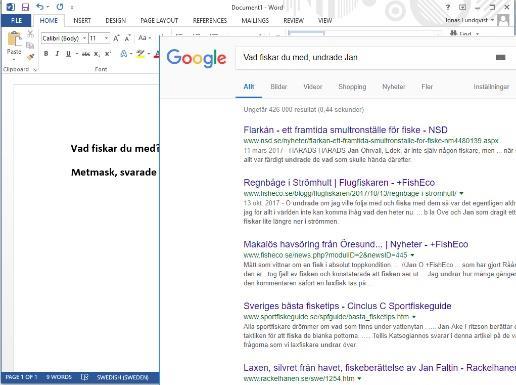Open the DESIGN ribbon tab
The height and width of the screenshot is (385, 516).
pyautogui.click(x=116, y=21)
